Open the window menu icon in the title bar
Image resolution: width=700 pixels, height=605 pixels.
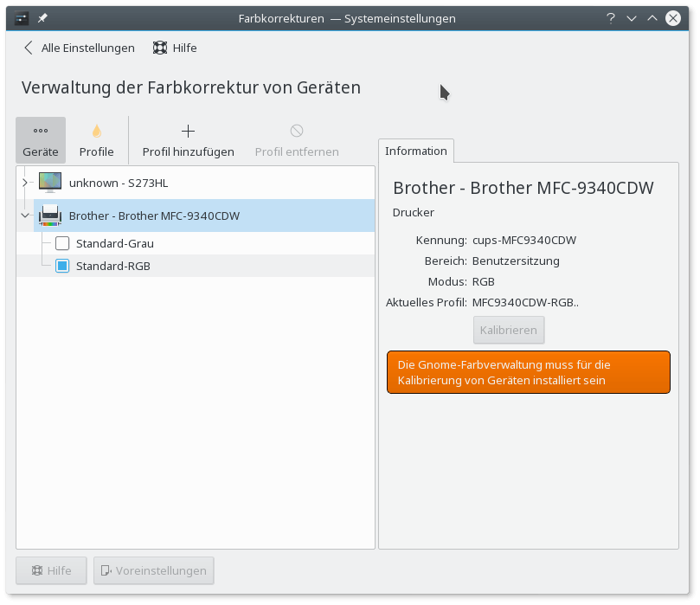pyautogui.click(x=21, y=18)
